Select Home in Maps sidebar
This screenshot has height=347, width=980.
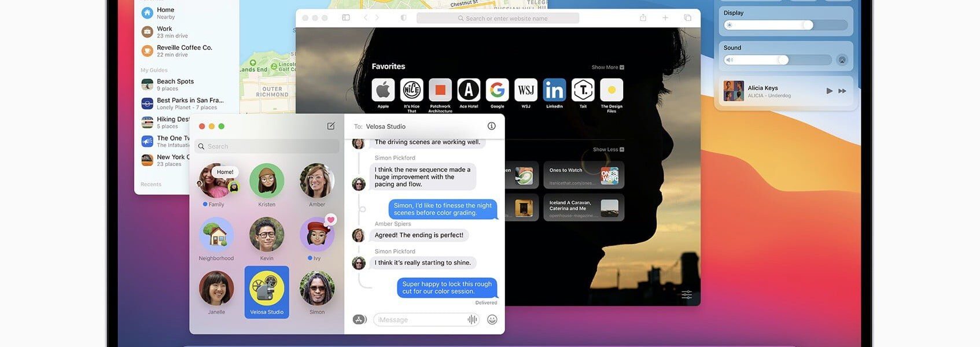pyautogui.click(x=186, y=13)
